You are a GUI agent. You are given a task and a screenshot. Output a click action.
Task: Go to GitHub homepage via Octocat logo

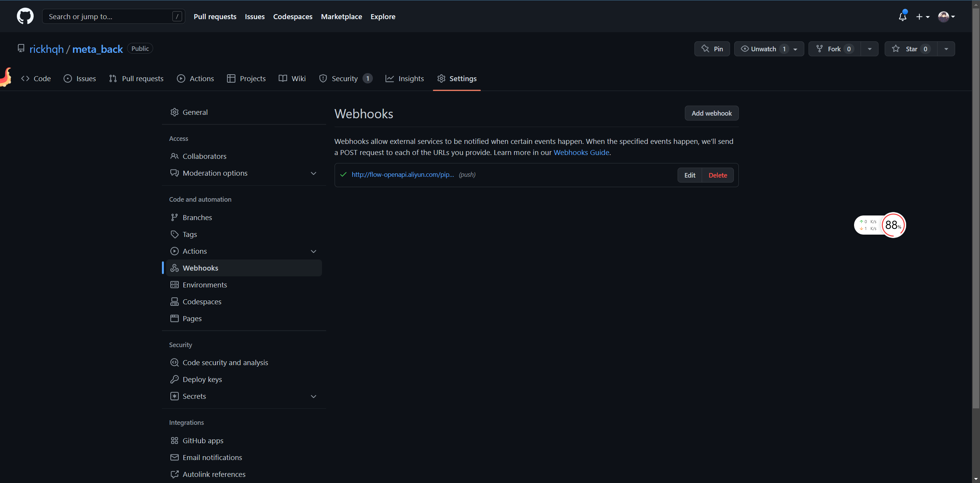25,16
